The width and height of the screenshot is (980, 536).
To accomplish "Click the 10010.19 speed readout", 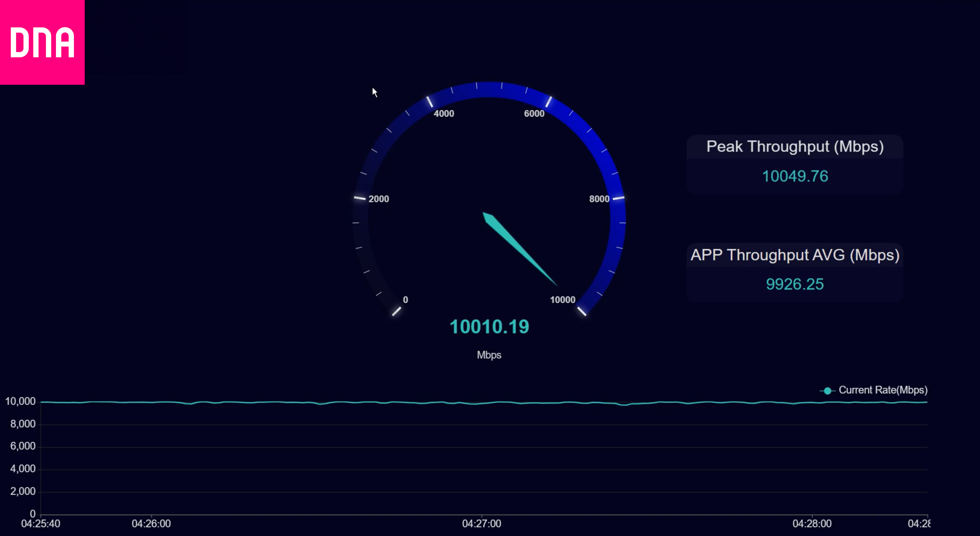I will coord(489,327).
